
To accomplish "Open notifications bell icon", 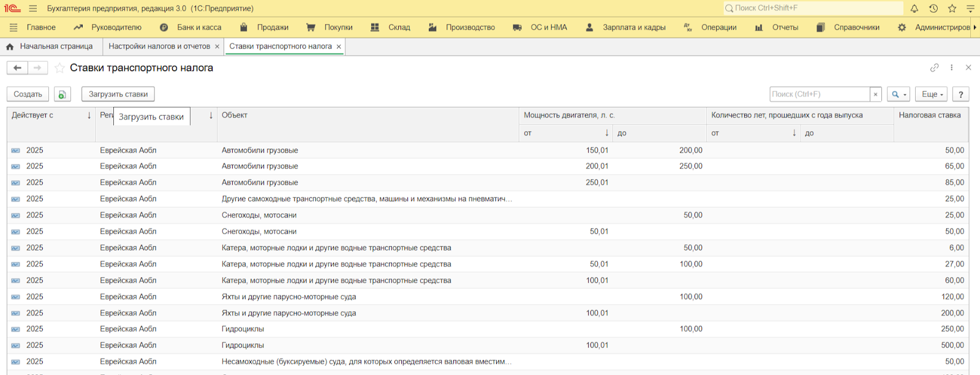I will [914, 9].
